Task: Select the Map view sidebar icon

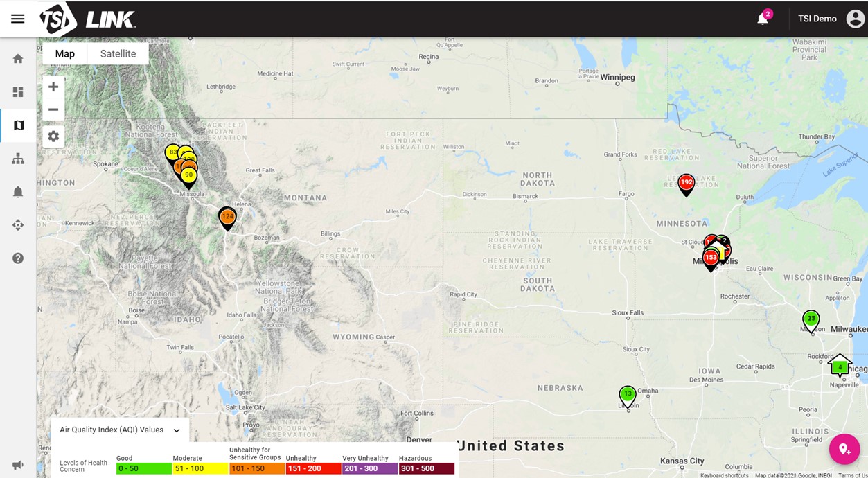Action: (18, 125)
